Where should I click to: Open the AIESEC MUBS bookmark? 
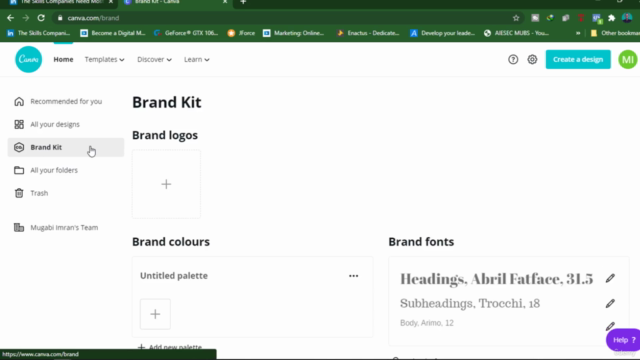[x=517, y=33]
